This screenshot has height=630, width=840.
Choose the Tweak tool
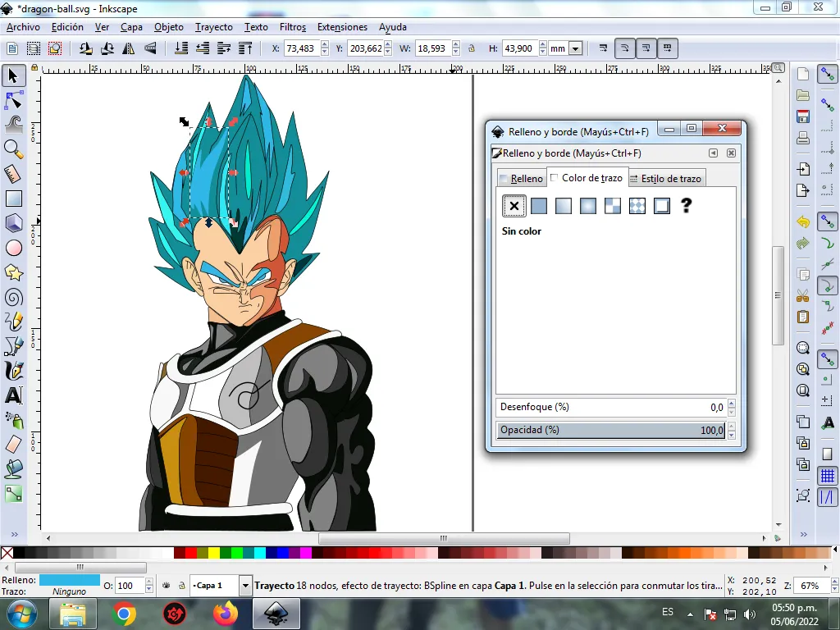[x=13, y=125]
